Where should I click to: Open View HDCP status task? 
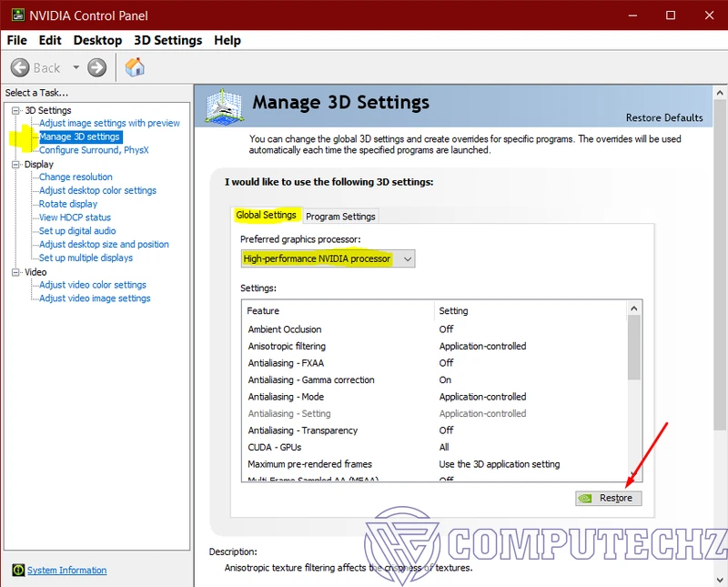pyautogui.click(x=75, y=218)
